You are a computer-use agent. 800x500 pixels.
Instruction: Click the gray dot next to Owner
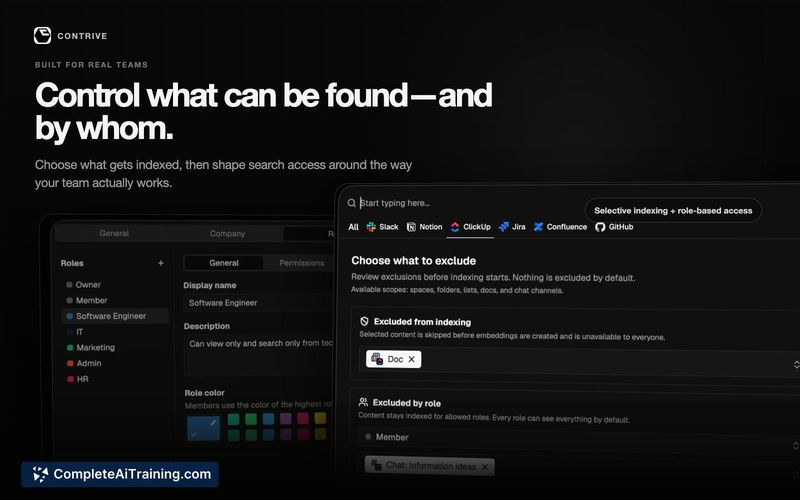69,285
